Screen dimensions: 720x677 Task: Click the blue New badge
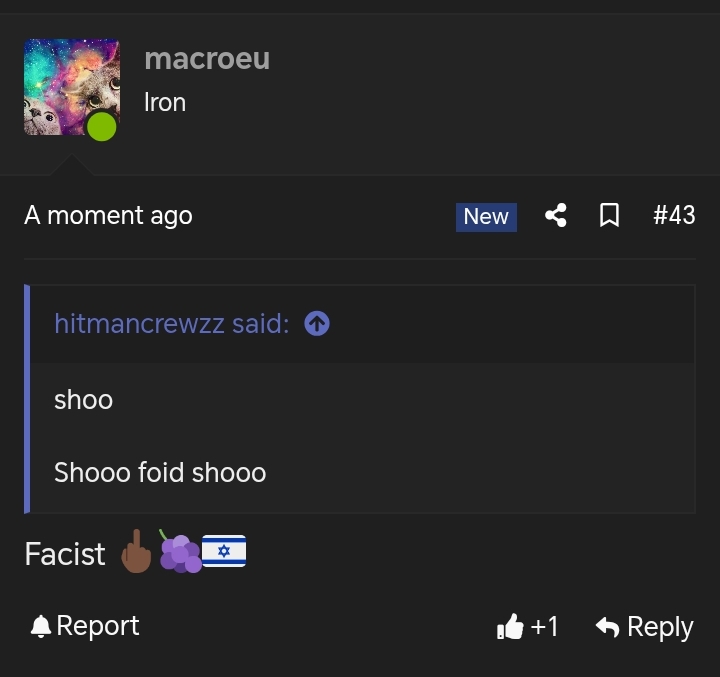486,217
